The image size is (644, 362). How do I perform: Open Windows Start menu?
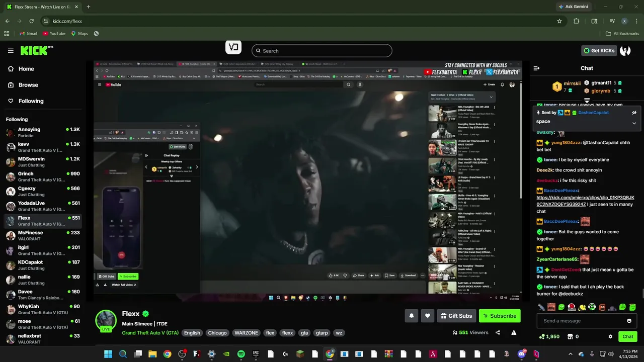[108, 354]
